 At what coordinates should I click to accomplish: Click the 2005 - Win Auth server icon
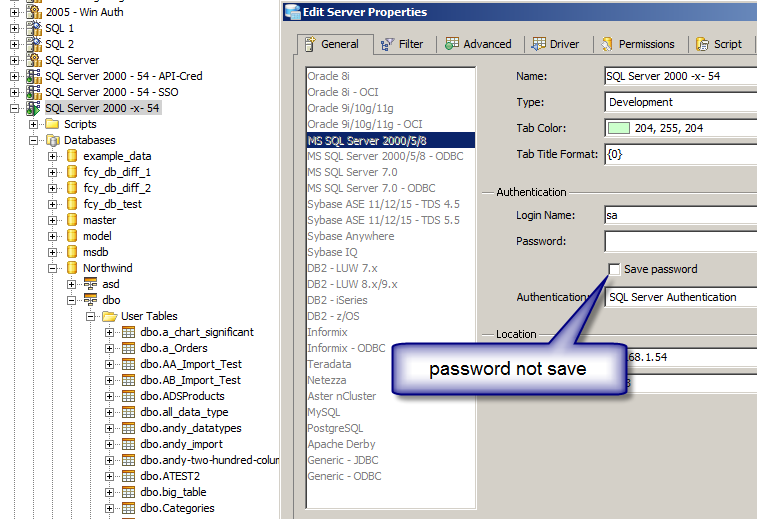pyautogui.click(x=34, y=12)
